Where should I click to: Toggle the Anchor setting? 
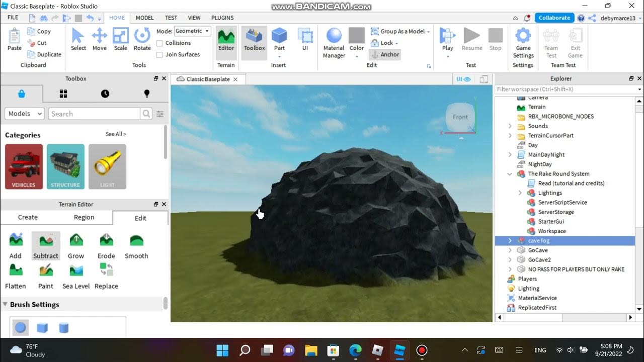pos(385,55)
